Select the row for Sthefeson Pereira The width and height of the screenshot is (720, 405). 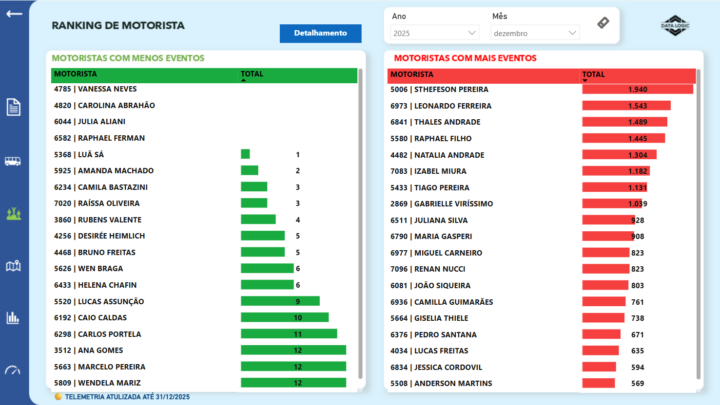(x=439, y=89)
